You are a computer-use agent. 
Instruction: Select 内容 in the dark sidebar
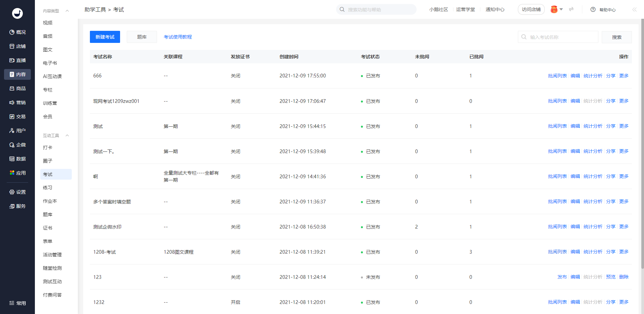tap(17, 74)
